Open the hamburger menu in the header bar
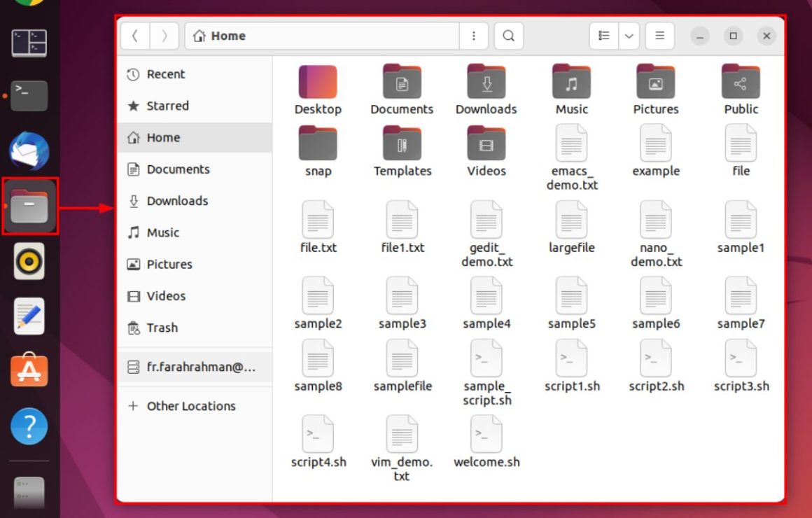This screenshot has height=518, width=812. click(659, 36)
